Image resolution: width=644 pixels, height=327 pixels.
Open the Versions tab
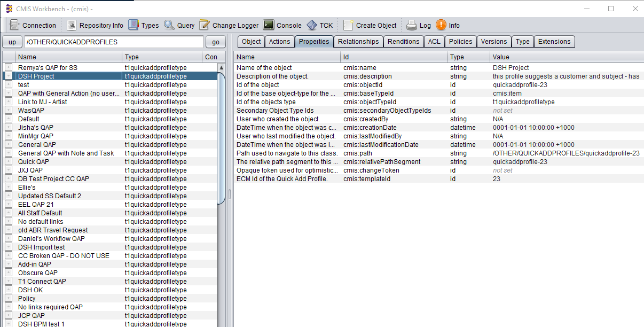click(494, 42)
